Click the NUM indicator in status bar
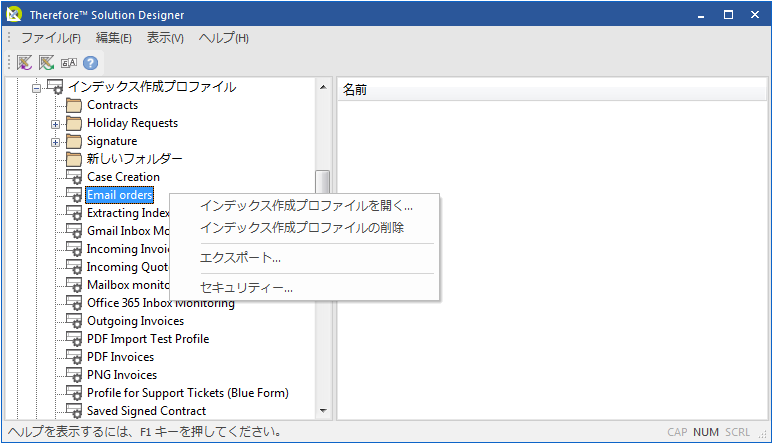773x444 pixels. click(706, 432)
